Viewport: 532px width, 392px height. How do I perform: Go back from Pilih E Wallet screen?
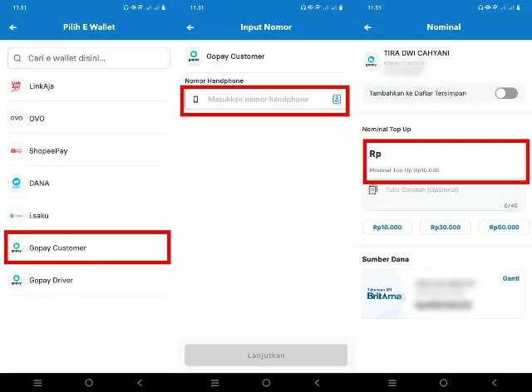13,27
